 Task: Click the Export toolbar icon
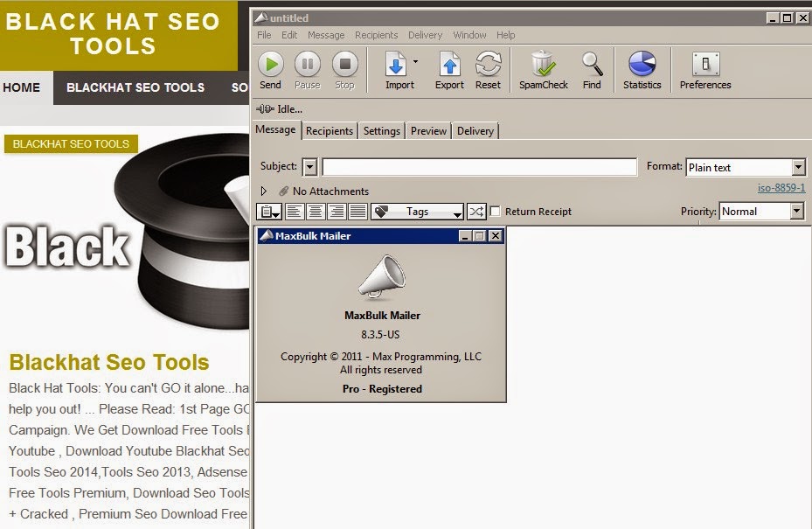point(449,64)
